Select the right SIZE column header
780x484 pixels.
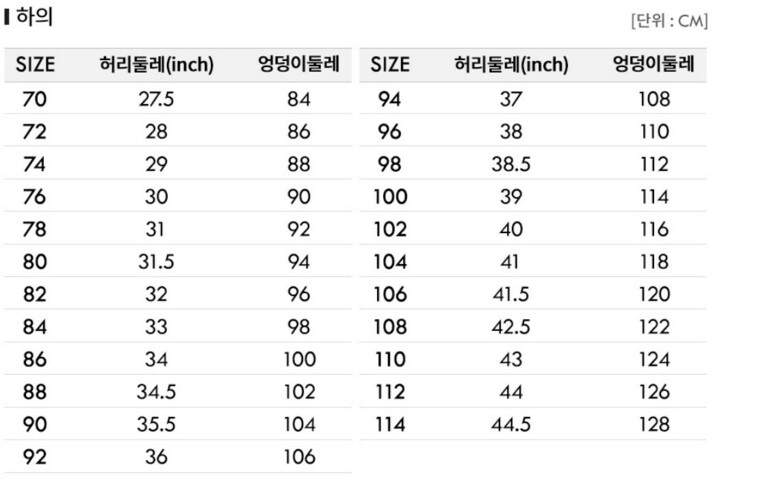click(x=390, y=66)
